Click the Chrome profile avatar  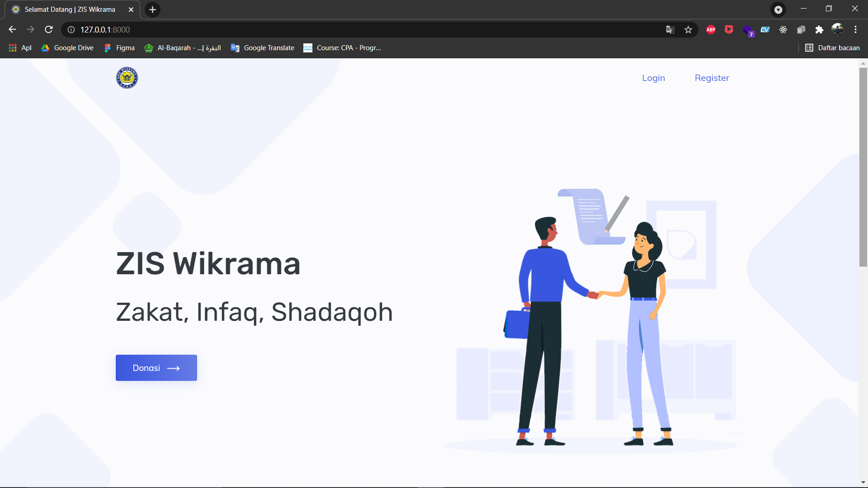tap(838, 29)
